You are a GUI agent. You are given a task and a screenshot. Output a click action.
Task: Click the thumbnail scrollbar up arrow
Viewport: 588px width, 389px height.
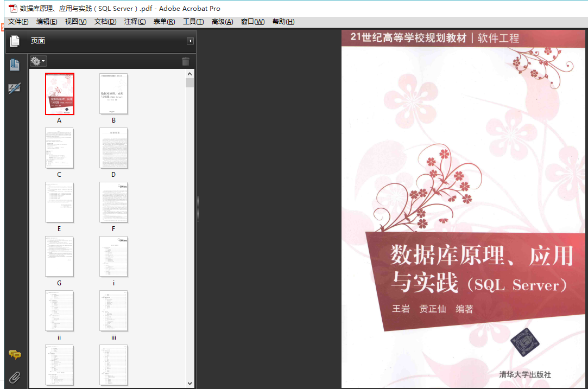click(x=189, y=74)
